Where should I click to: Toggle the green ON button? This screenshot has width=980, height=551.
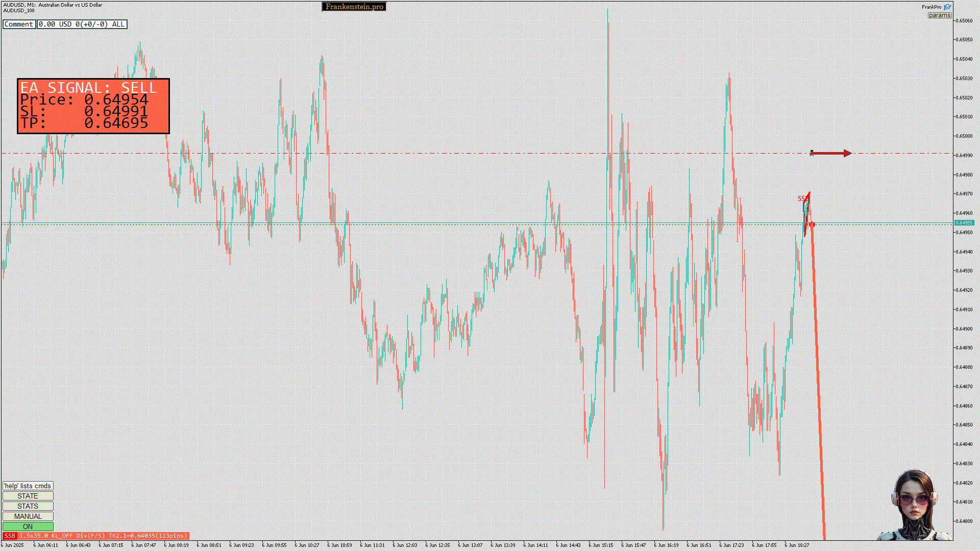[28, 527]
